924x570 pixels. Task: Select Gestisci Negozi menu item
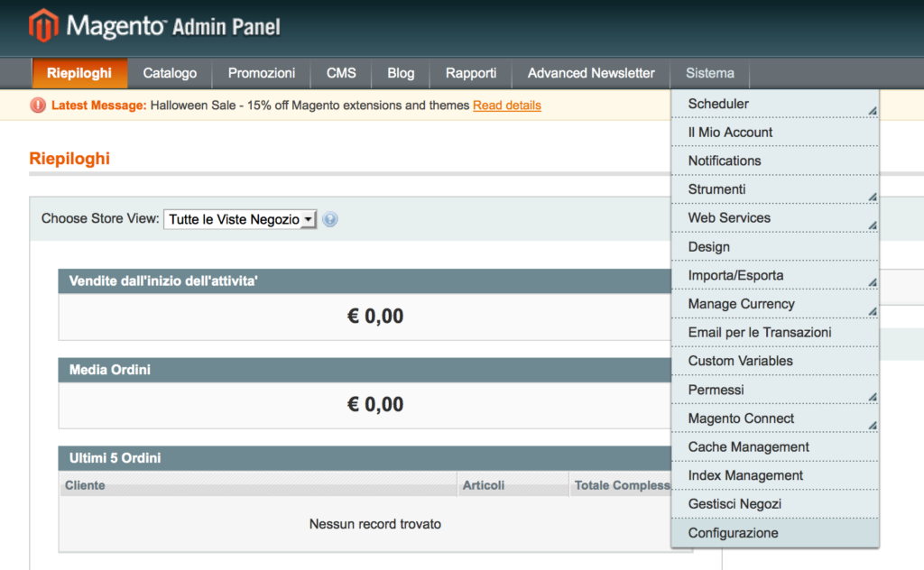point(735,504)
